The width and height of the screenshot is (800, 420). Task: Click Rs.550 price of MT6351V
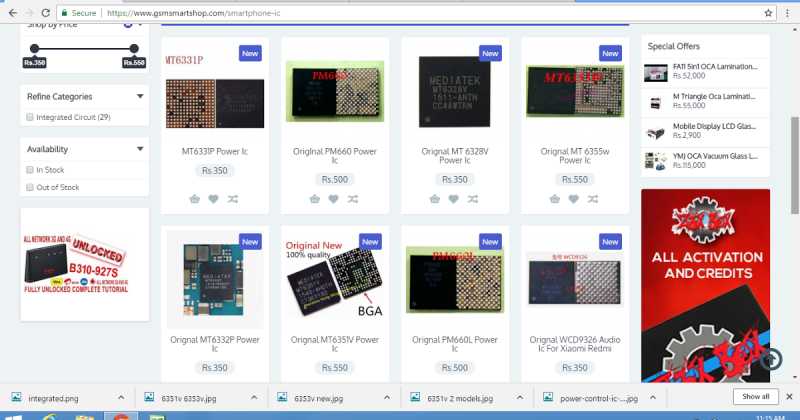tap(335, 367)
